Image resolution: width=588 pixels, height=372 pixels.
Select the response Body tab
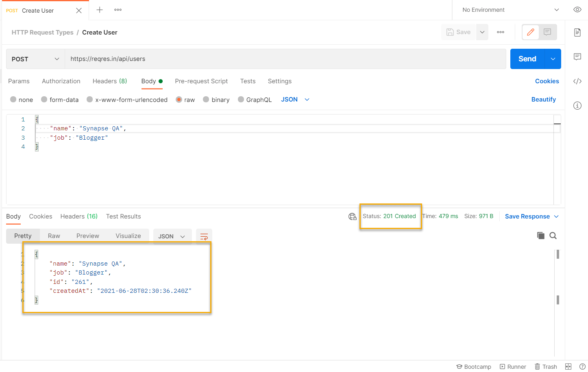[13, 216]
